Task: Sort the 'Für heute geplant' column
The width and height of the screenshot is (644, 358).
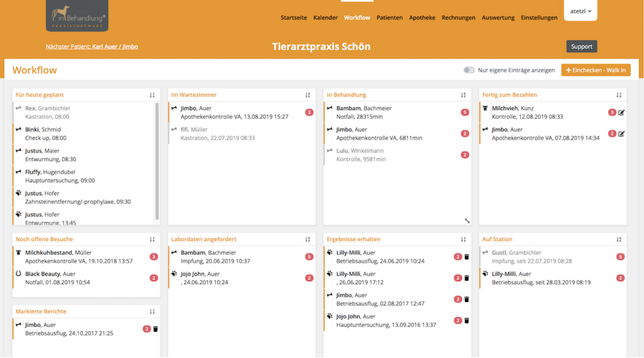Action: pyautogui.click(x=152, y=95)
